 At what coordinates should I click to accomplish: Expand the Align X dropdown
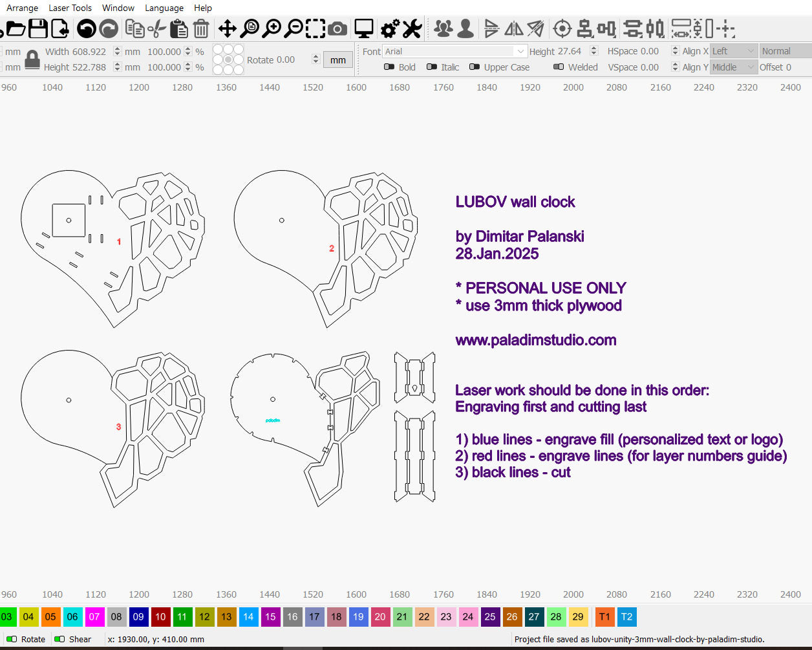coord(733,51)
